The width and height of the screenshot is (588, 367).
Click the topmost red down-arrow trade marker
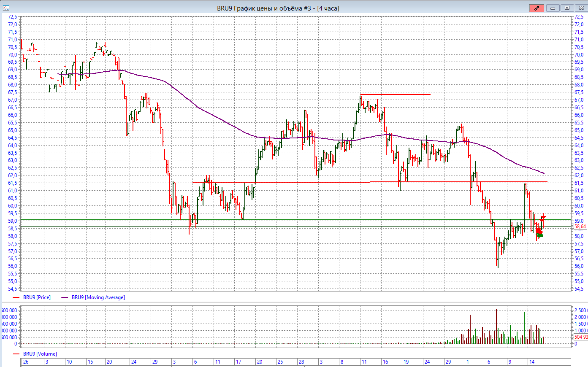(543, 217)
